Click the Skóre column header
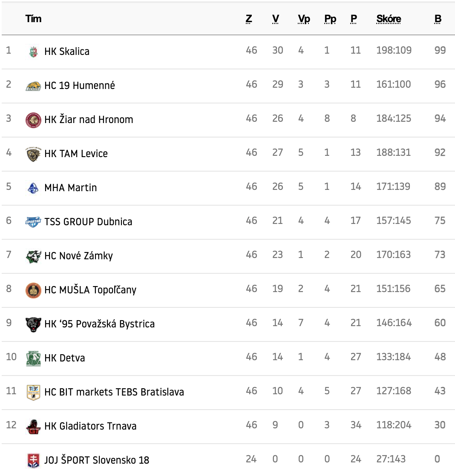Image resolution: width=455 pixels, height=476 pixels. (389, 19)
